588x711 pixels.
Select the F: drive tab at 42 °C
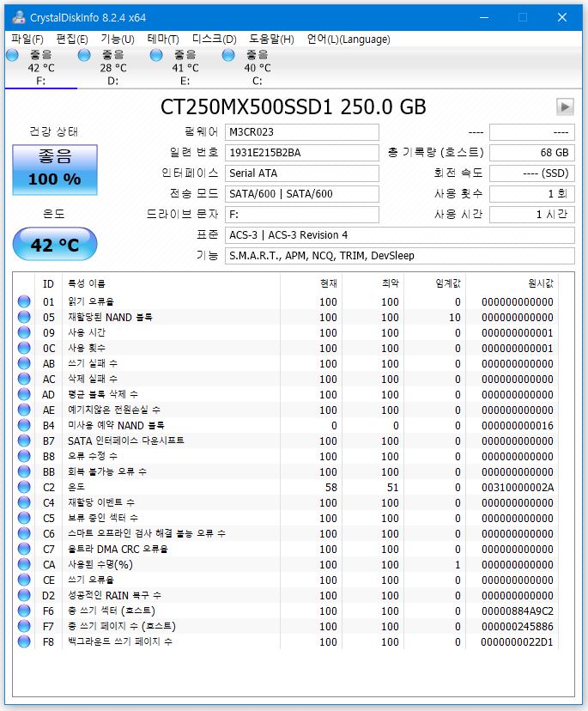(41, 68)
